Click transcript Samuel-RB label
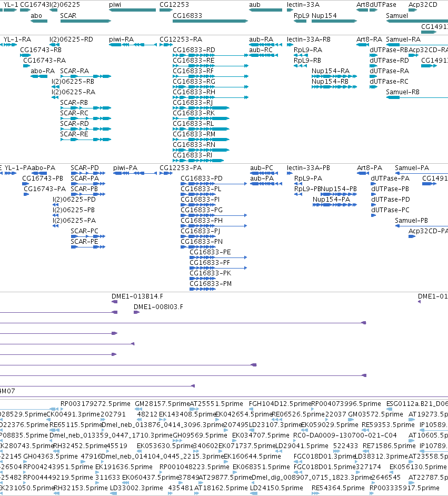The width and height of the screenshot is (448, 496). tap(403, 92)
